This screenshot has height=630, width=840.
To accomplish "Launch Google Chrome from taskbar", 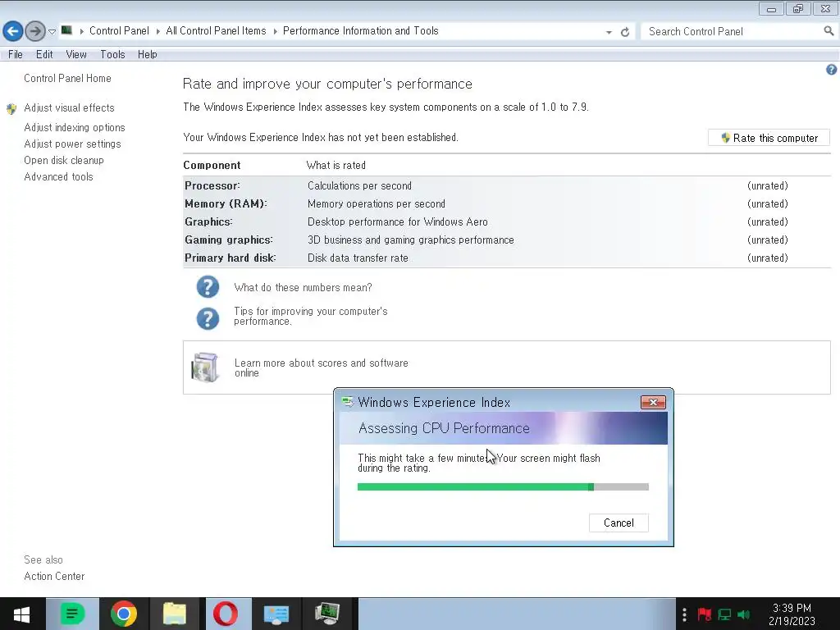I will [124, 614].
